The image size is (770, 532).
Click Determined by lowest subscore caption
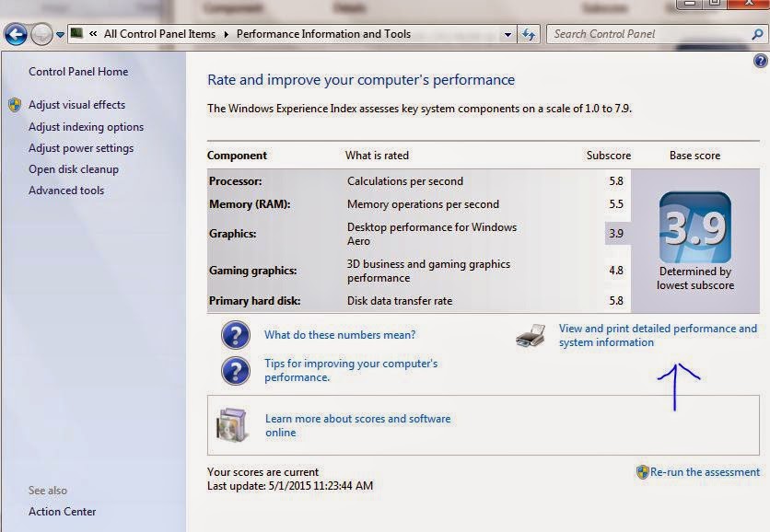[x=695, y=278]
